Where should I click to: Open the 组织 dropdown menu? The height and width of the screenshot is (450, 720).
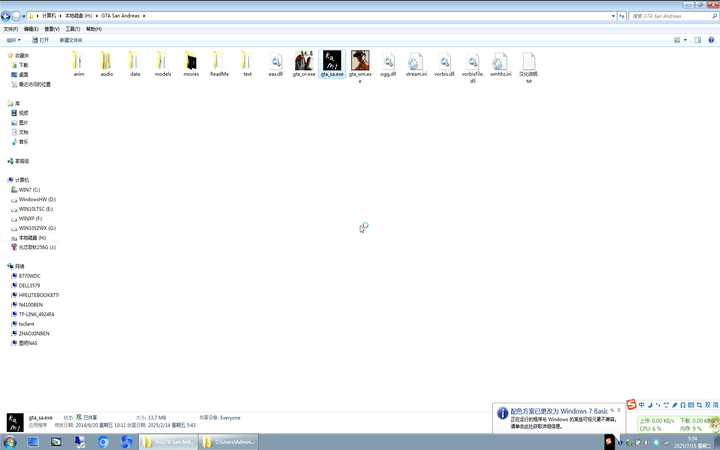pyautogui.click(x=13, y=40)
